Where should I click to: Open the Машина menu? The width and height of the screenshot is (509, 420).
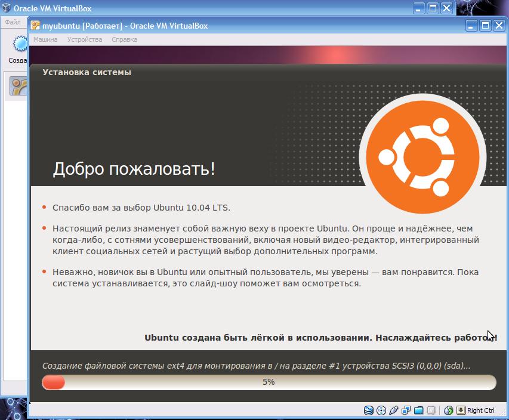point(45,39)
